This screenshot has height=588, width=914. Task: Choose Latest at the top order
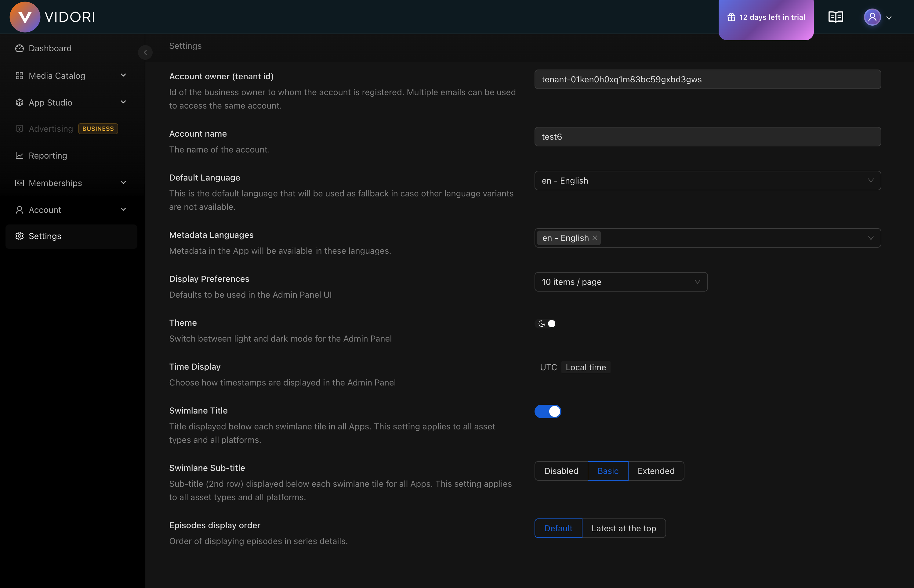[623, 529]
